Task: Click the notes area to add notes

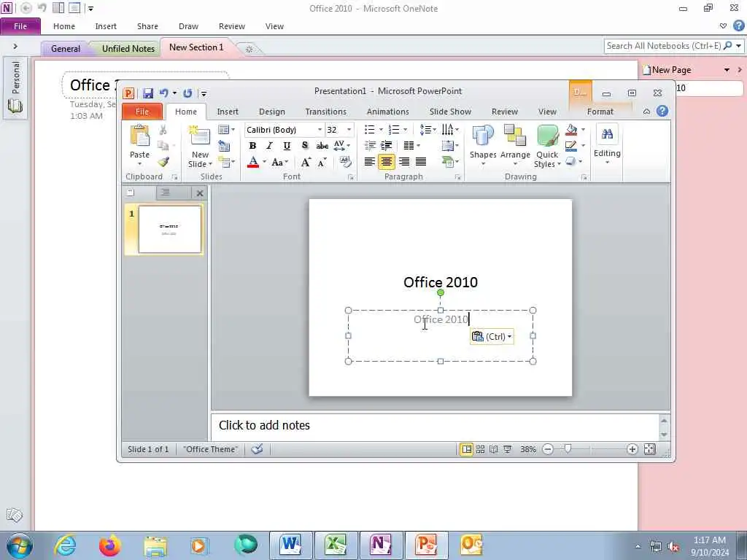Action: pyautogui.click(x=435, y=426)
